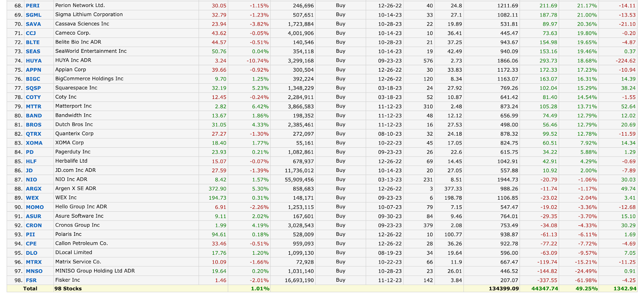Select HUYA's daily change -10.74%
The image size is (644, 297).
pyautogui.click(x=258, y=61)
